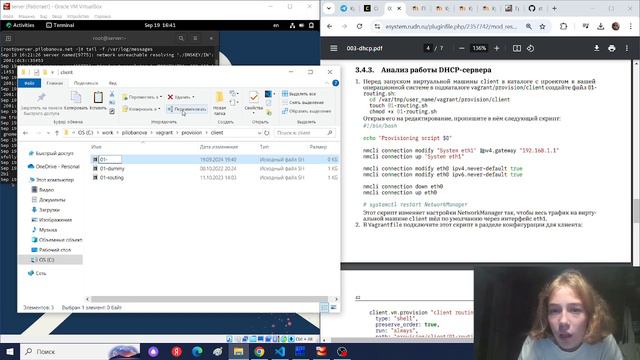
Task: Click the Explorer search client field
Action: point(304,133)
